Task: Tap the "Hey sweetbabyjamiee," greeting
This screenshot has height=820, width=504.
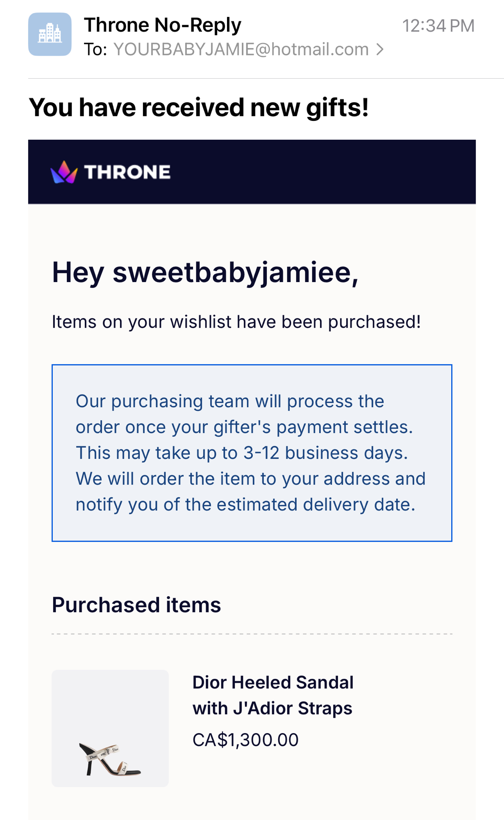Action: (x=205, y=272)
